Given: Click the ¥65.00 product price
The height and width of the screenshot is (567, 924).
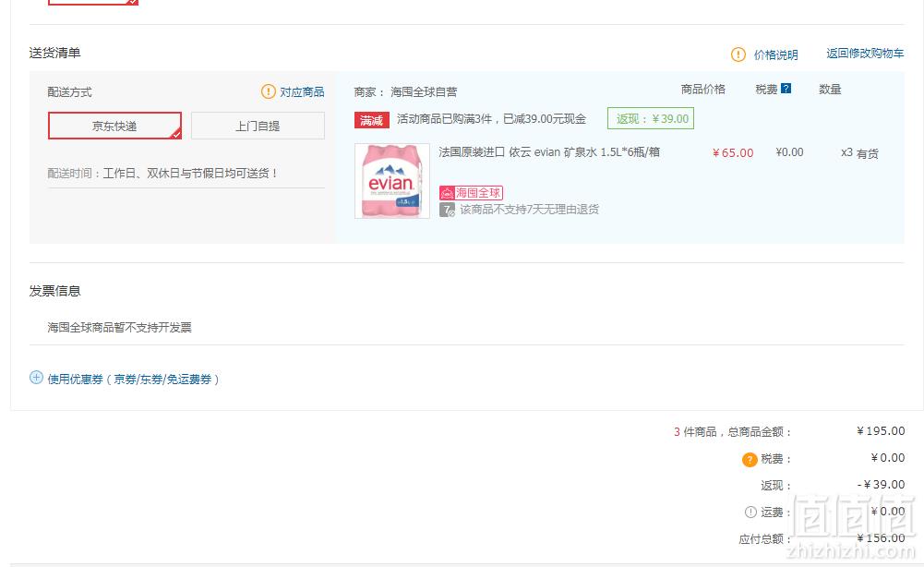Looking at the screenshot, I should [733, 153].
